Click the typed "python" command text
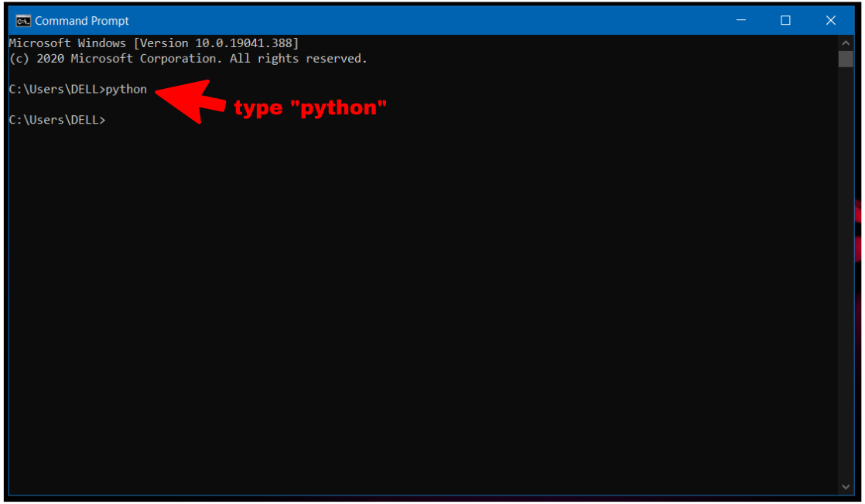The width and height of the screenshot is (865, 504). coord(126,90)
